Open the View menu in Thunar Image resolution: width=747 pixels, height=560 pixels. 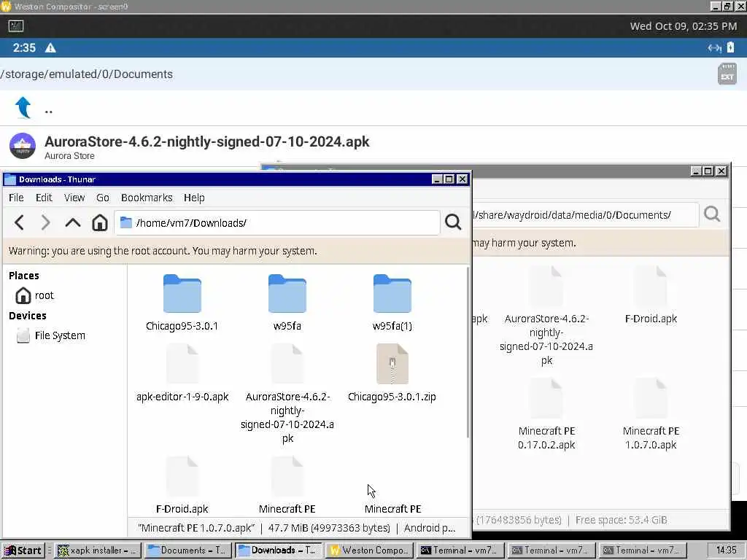74,198
